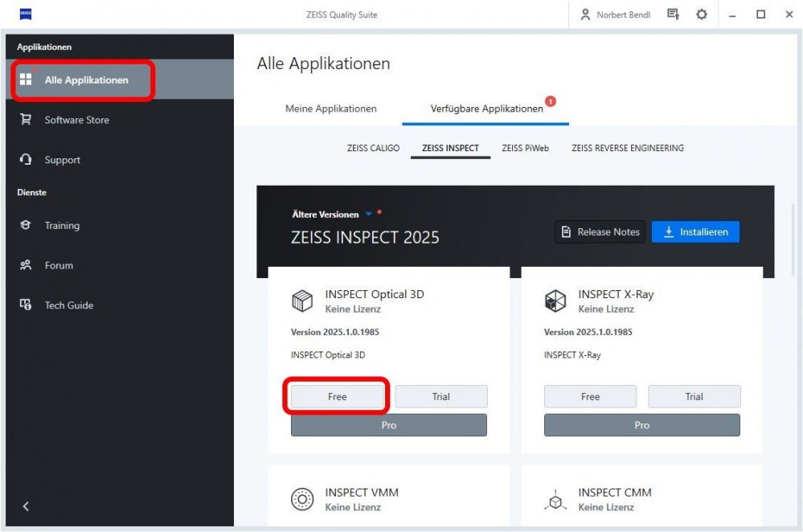
Task: Select the ZEISS PiWeb tab
Action: 525,148
